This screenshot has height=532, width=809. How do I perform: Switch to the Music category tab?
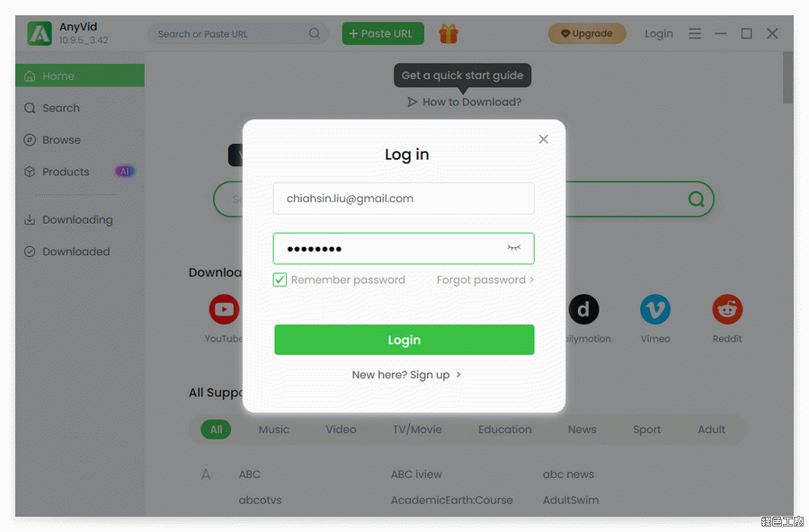tap(273, 430)
